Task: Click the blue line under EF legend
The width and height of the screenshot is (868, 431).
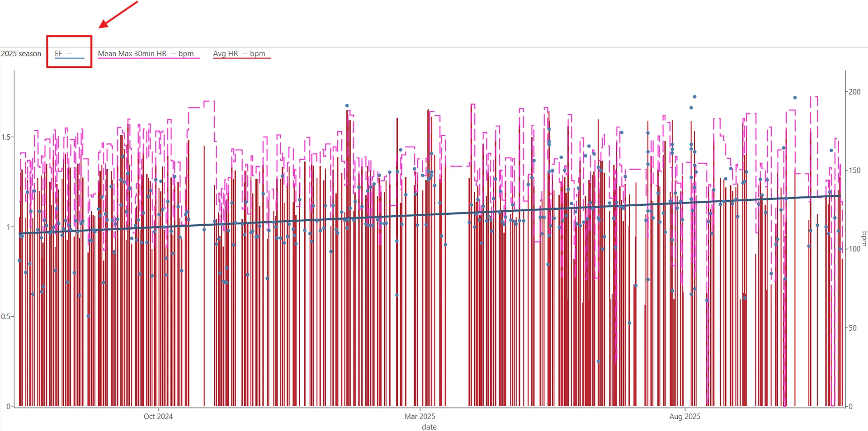Action: [x=69, y=58]
